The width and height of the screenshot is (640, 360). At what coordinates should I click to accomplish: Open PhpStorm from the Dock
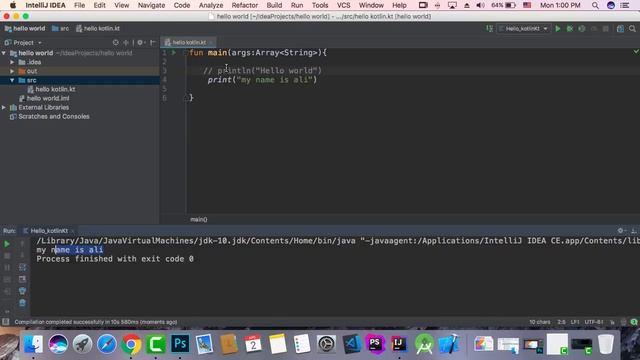pyautogui.click(x=375, y=344)
